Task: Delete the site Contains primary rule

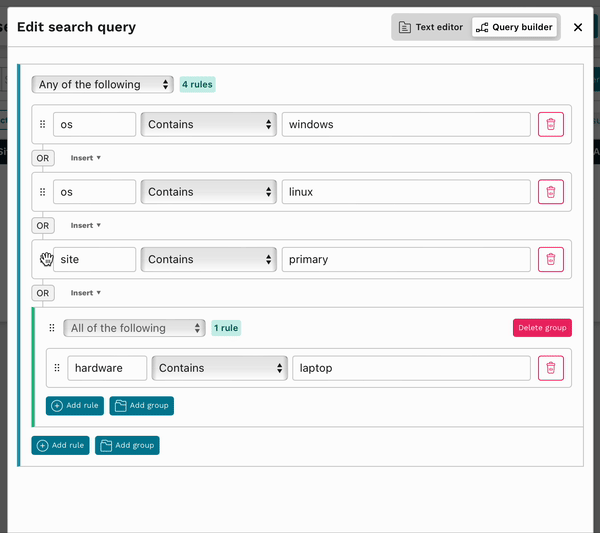Action: click(551, 259)
